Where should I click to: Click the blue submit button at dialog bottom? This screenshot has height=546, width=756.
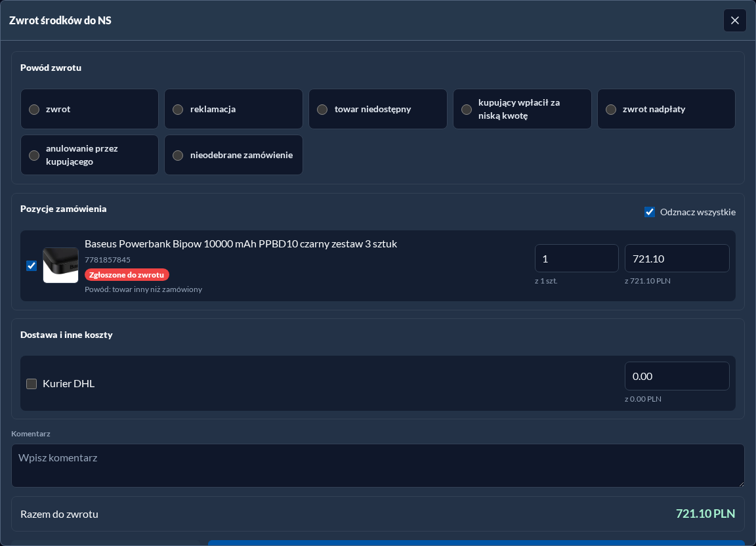(x=476, y=543)
